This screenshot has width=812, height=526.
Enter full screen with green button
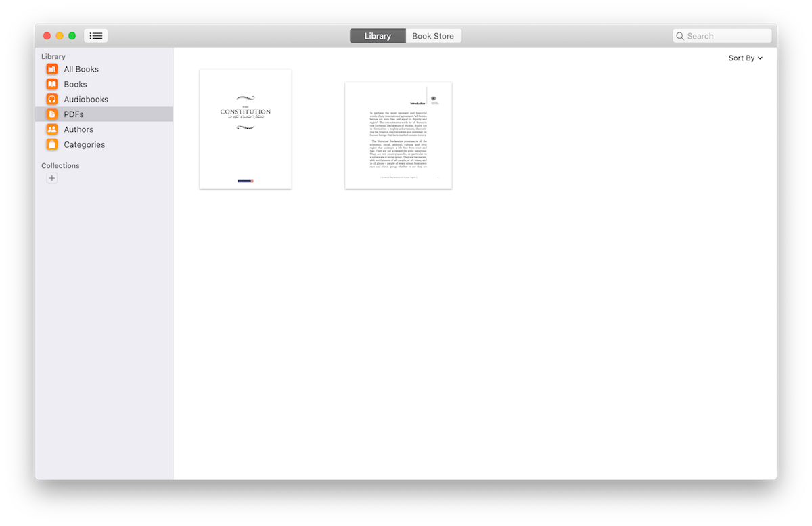[x=72, y=36]
